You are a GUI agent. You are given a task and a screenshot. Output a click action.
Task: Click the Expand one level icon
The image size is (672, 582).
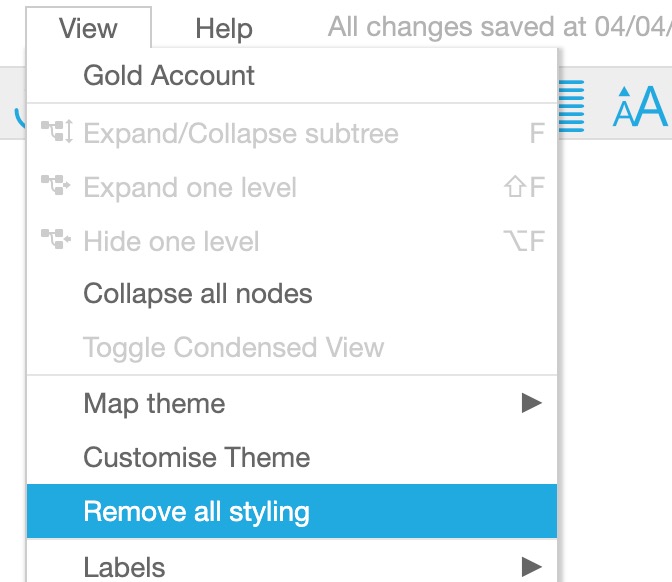coord(56,185)
